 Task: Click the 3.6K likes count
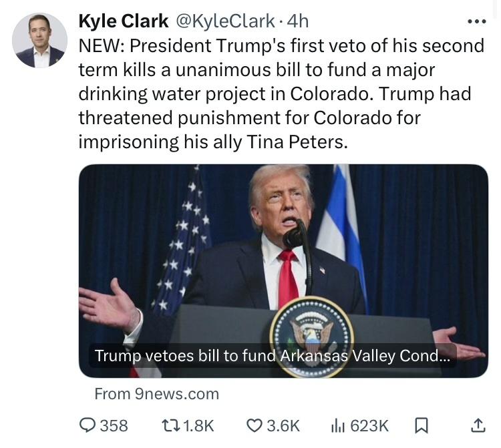[x=283, y=425]
